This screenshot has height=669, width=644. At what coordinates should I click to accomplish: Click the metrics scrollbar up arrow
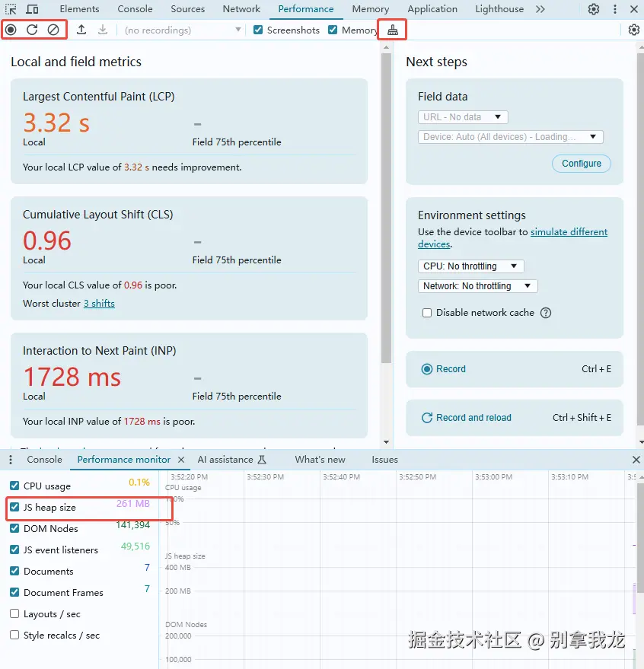tap(386, 47)
